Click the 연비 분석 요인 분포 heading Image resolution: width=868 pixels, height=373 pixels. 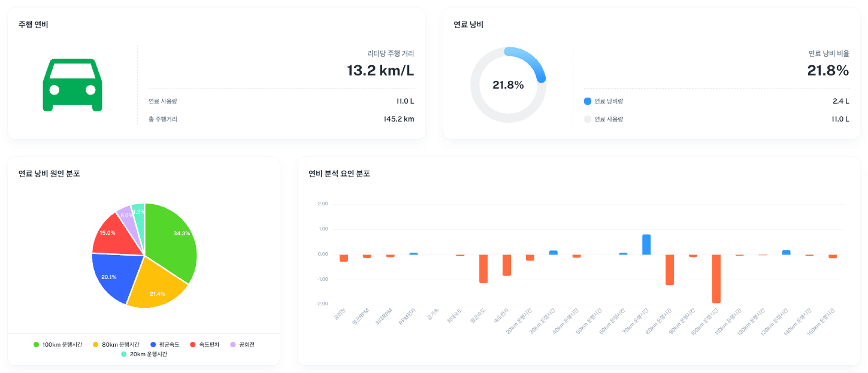[x=339, y=174]
